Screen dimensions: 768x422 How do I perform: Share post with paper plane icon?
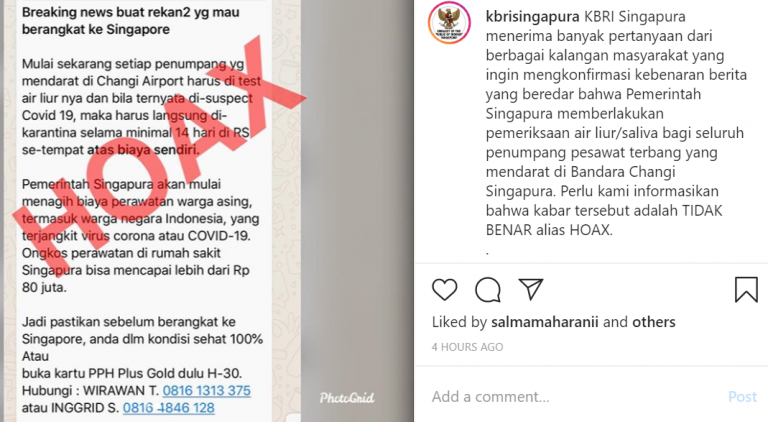pyautogui.click(x=531, y=289)
